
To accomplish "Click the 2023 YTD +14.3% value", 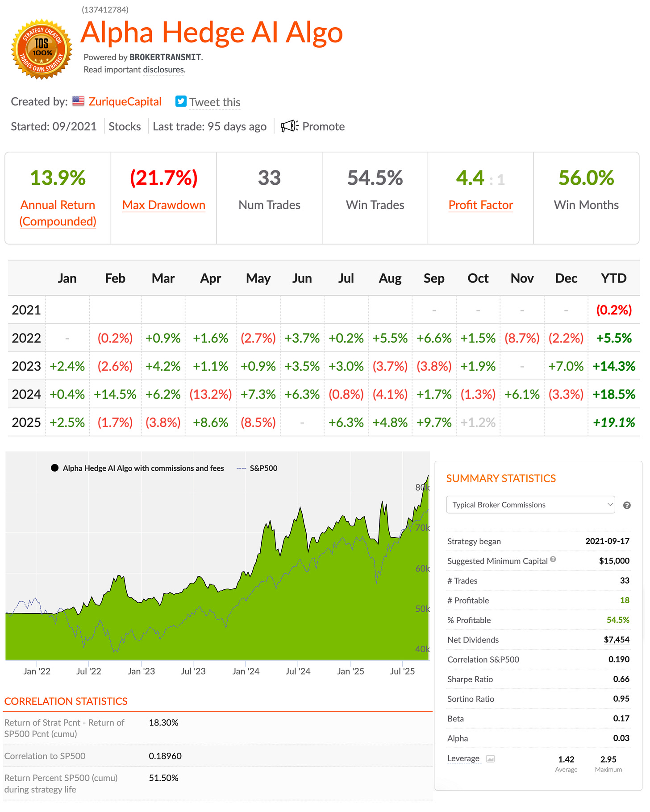I will (x=614, y=366).
